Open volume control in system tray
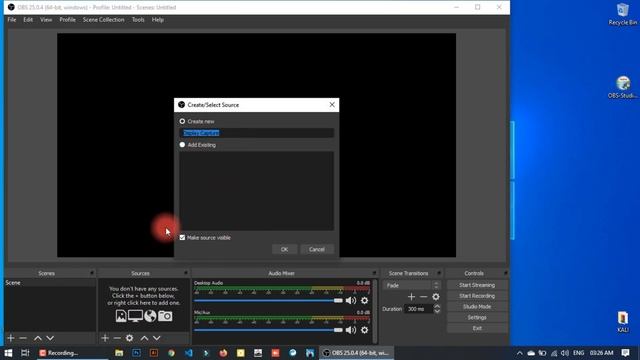Viewport: 640px width, 360px height. point(565,353)
